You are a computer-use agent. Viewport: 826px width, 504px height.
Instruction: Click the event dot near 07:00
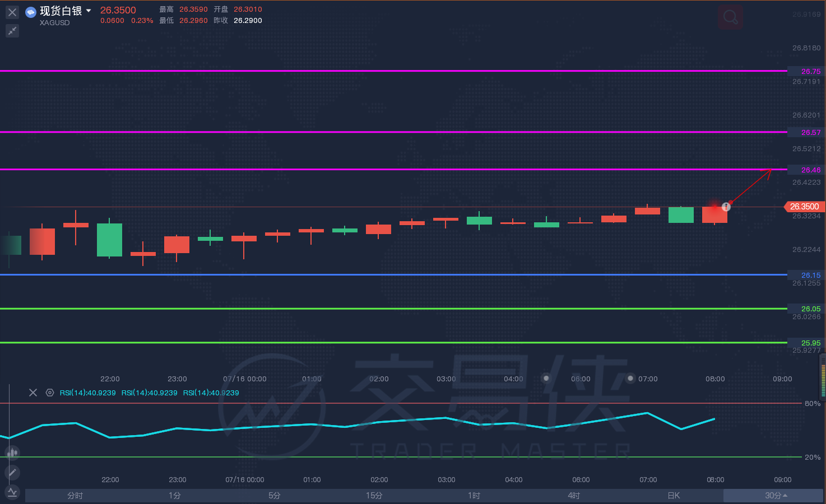[x=630, y=378]
